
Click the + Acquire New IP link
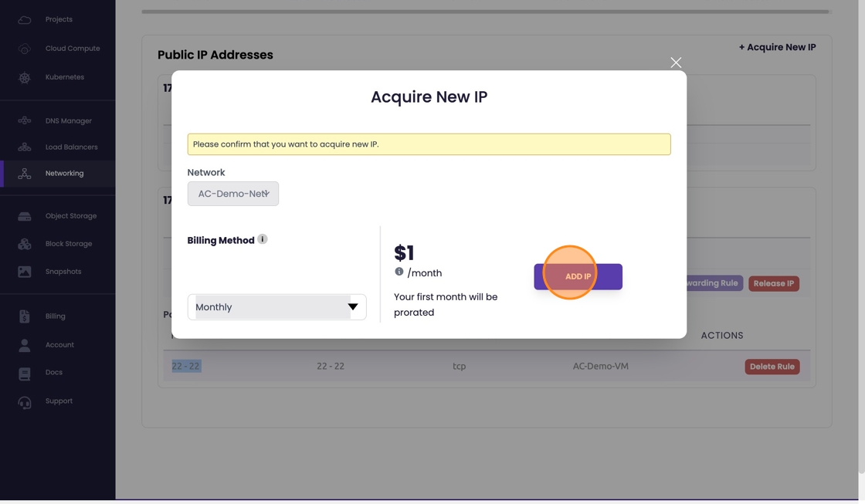[777, 47]
